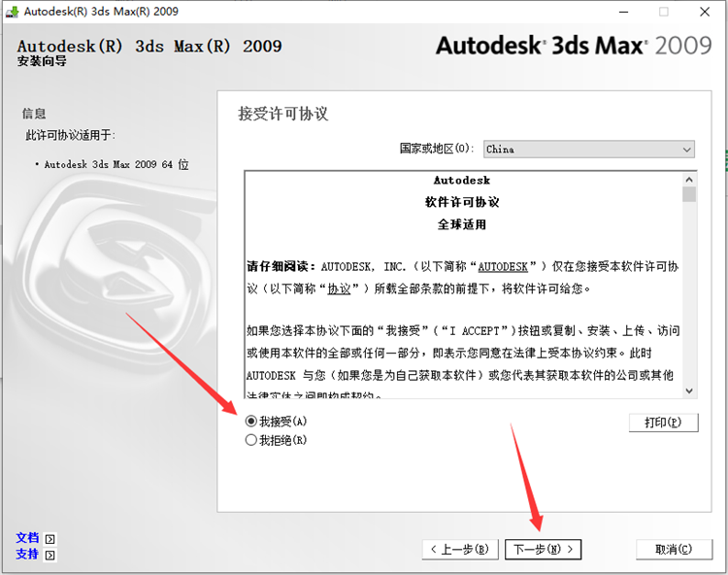Open the 支持 link
Screen dimensions: 728x575
click(27, 554)
